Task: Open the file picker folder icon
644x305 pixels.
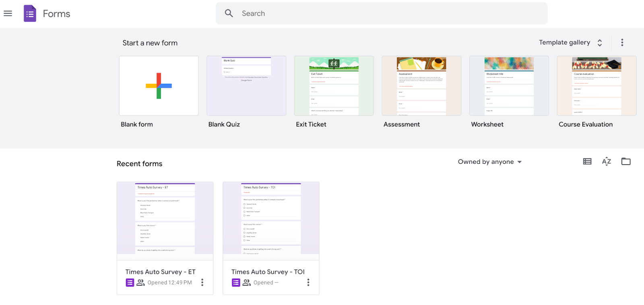Action: 625,161
